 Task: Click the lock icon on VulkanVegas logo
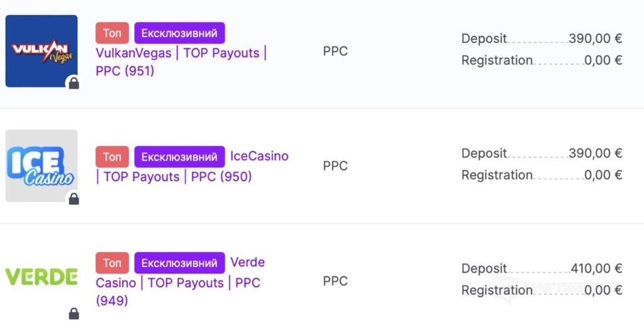[x=74, y=84]
